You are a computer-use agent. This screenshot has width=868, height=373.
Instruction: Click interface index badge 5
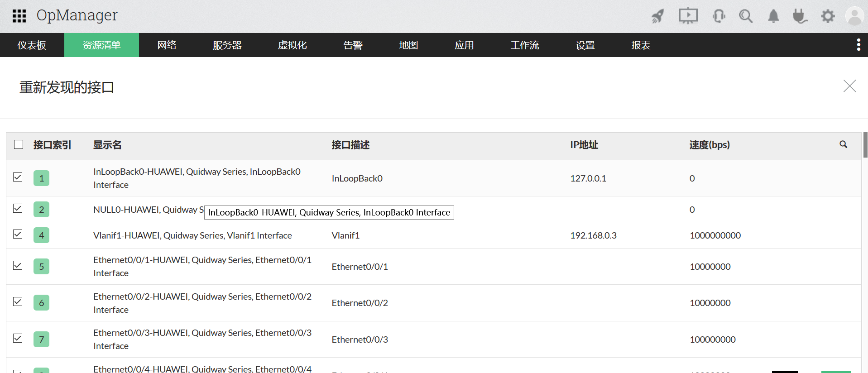(41, 266)
